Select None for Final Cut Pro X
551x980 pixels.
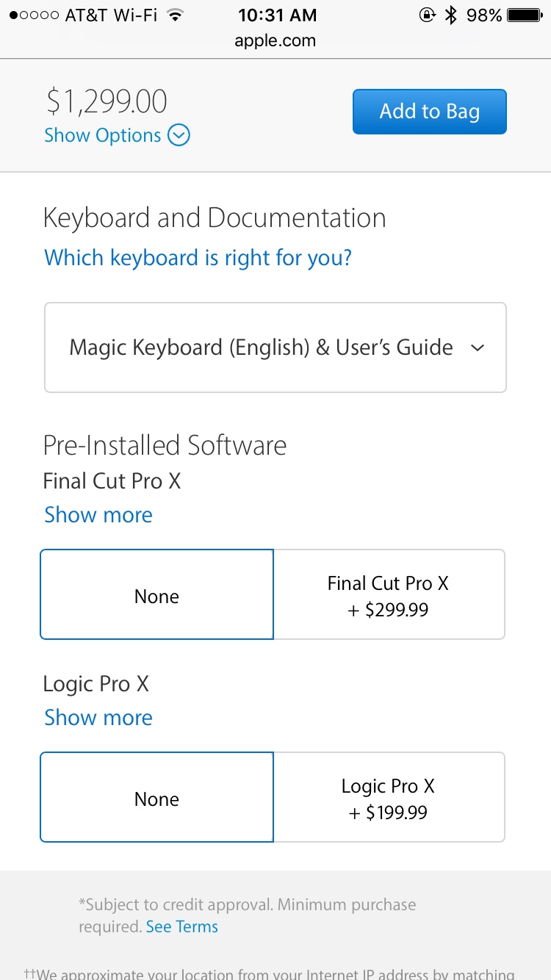[x=156, y=595]
